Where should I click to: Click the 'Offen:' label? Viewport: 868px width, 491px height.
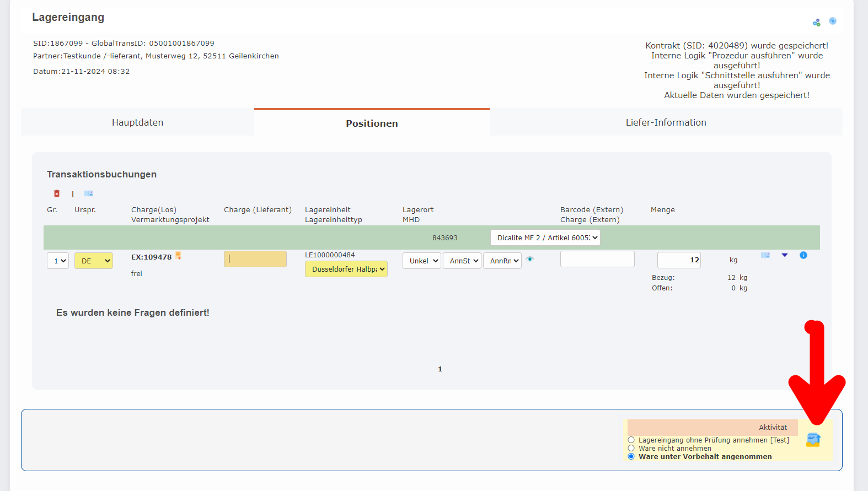662,288
